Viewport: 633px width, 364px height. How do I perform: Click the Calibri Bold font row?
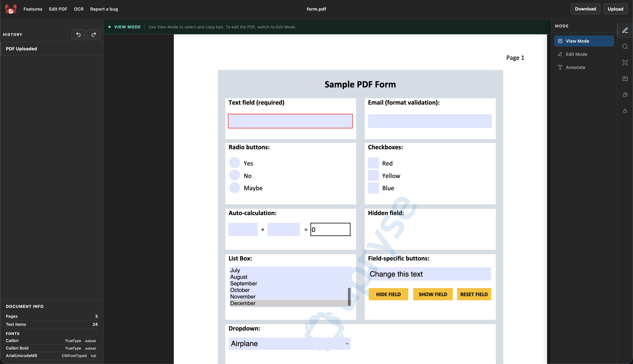click(x=52, y=348)
